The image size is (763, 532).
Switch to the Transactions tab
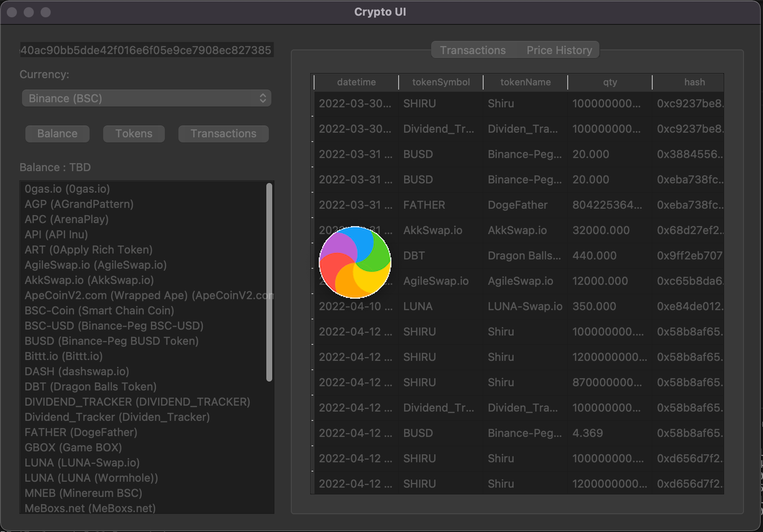[x=473, y=50]
